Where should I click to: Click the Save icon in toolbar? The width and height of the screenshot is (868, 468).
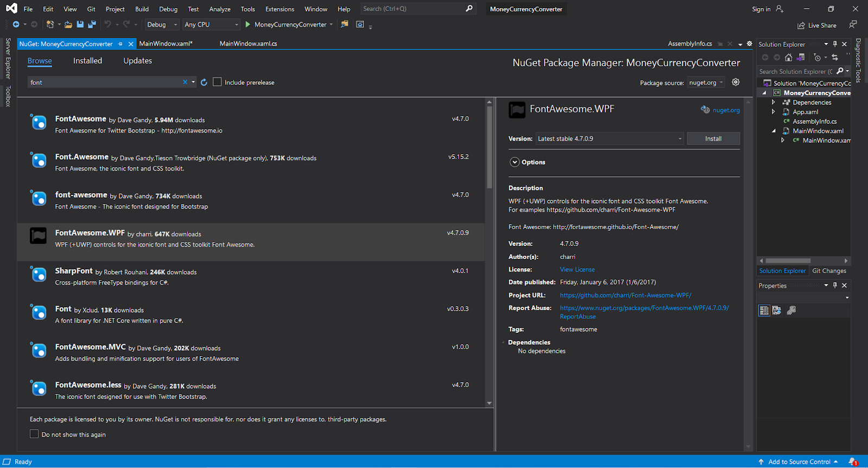point(80,24)
